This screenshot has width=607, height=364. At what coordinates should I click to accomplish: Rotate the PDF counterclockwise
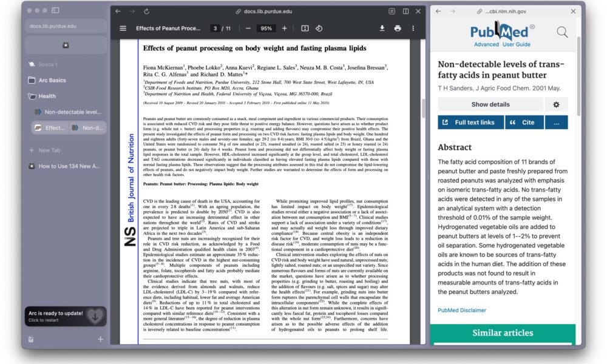coord(319,29)
